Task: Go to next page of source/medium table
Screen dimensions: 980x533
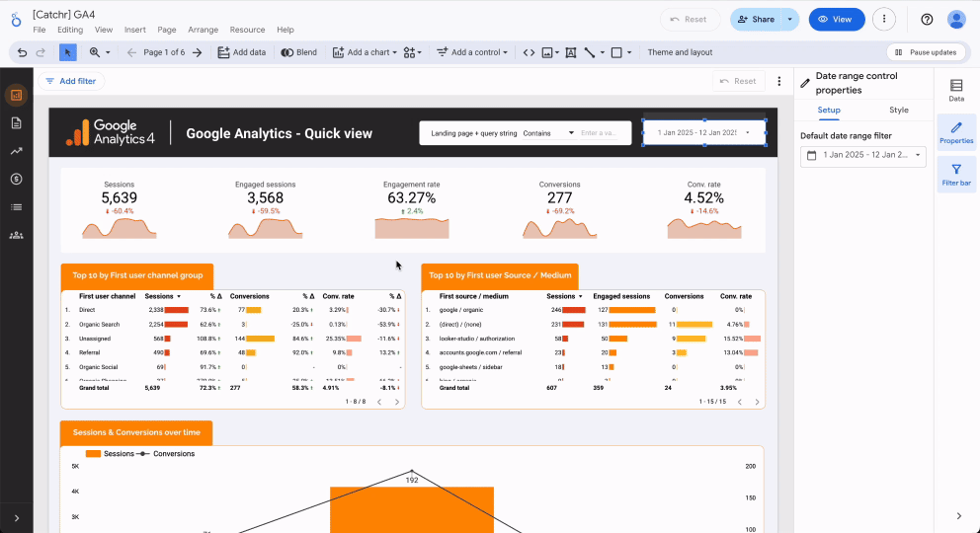Action: click(757, 402)
